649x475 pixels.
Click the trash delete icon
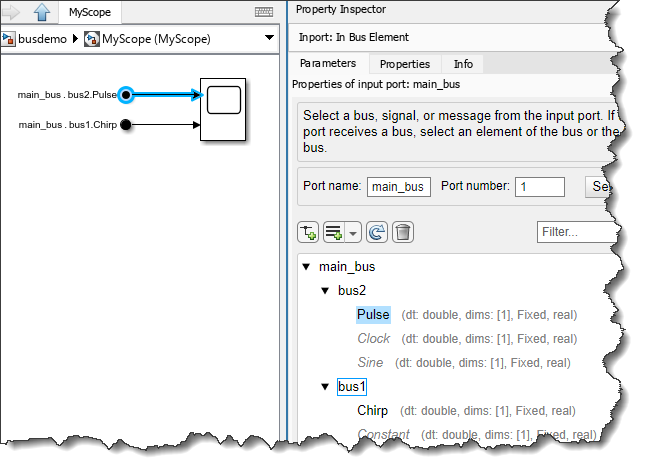[403, 233]
